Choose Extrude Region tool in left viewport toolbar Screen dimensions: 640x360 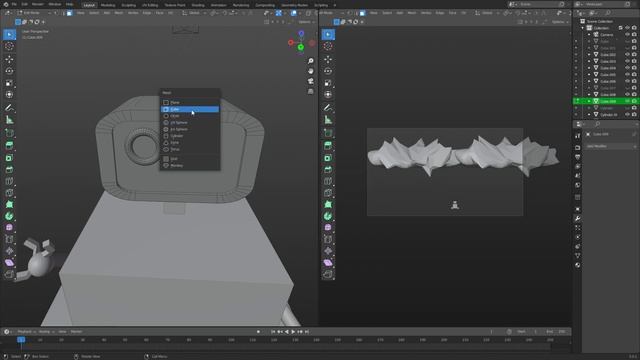point(9,145)
